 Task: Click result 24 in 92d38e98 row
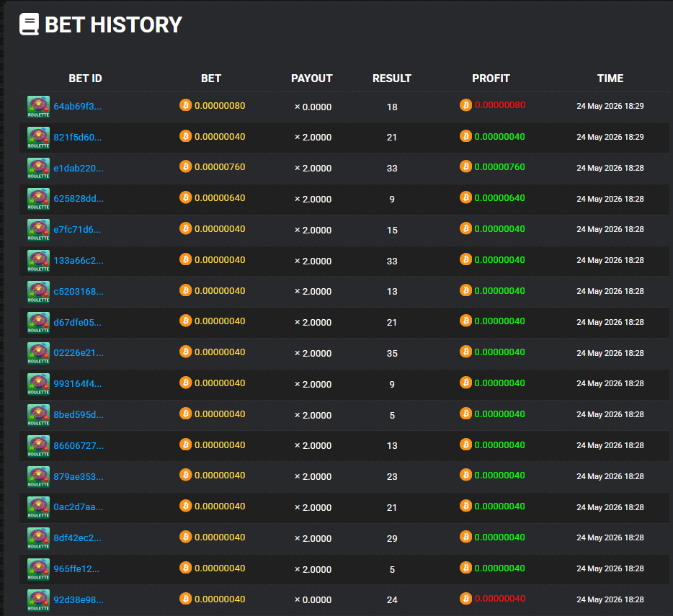pyautogui.click(x=392, y=599)
